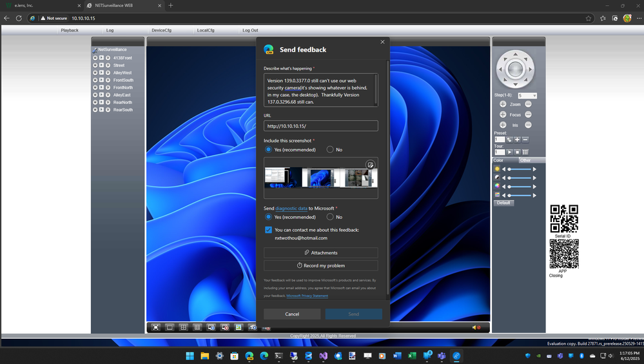Click the Zoom plus button in PTZ panel

[x=503, y=104]
